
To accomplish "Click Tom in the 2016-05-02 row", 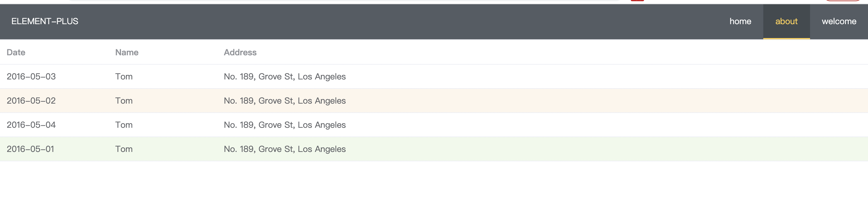I will [x=124, y=101].
